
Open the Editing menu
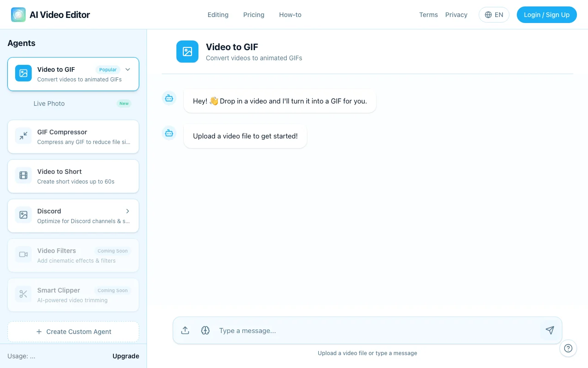(218, 15)
